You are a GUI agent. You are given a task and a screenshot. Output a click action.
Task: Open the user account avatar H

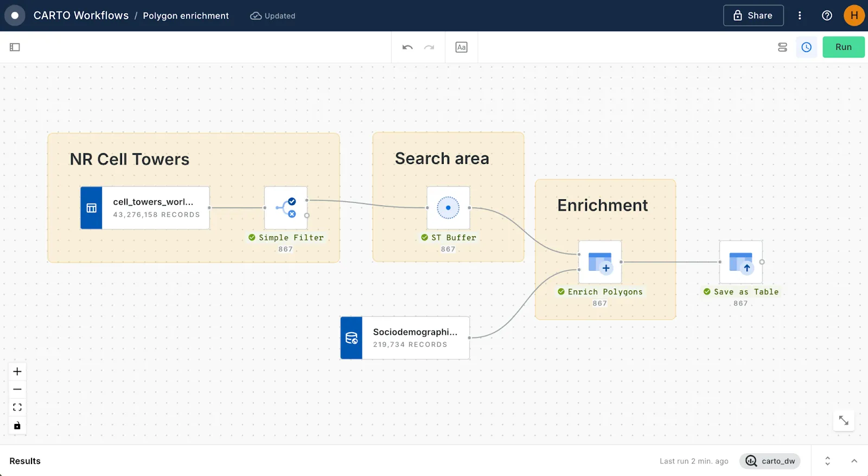[854, 16]
